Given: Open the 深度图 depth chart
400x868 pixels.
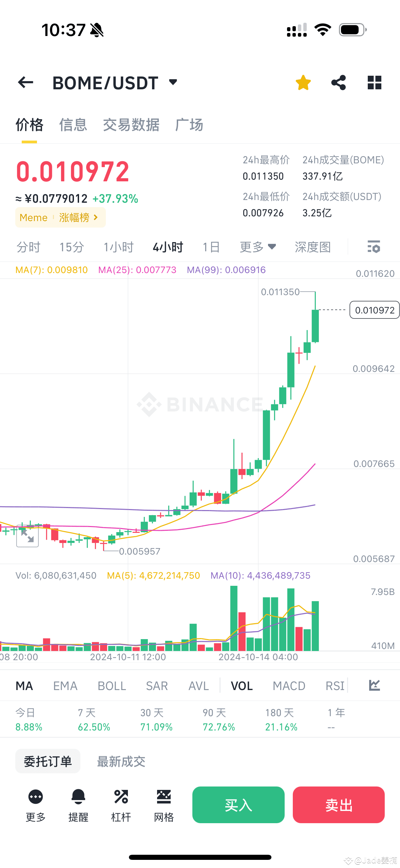Looking at the screenshot, I should [313, 247].
